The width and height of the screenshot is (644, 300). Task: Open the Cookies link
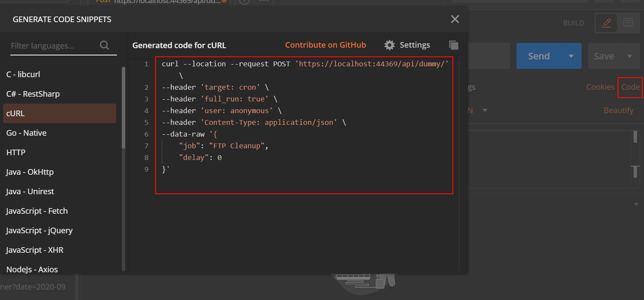[x=600, y=87]
